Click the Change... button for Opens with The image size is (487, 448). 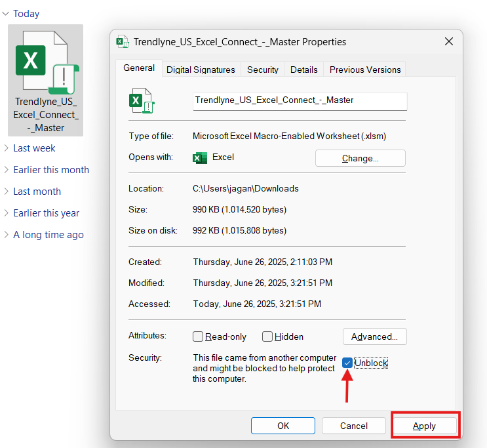pos(360,158)
